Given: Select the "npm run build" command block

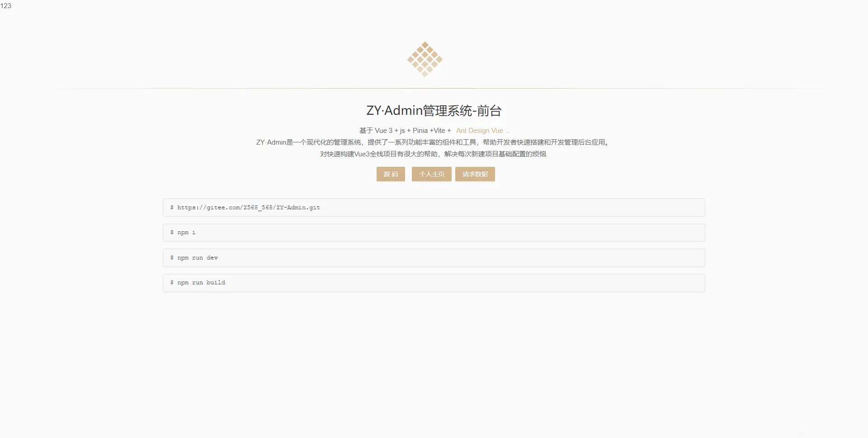Looking at the screenshot, I should click(x=434, y=283).
